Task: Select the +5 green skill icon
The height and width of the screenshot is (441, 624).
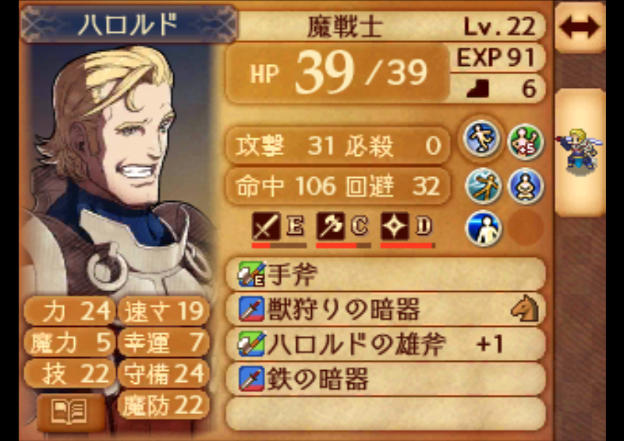Action: point(526,142)
